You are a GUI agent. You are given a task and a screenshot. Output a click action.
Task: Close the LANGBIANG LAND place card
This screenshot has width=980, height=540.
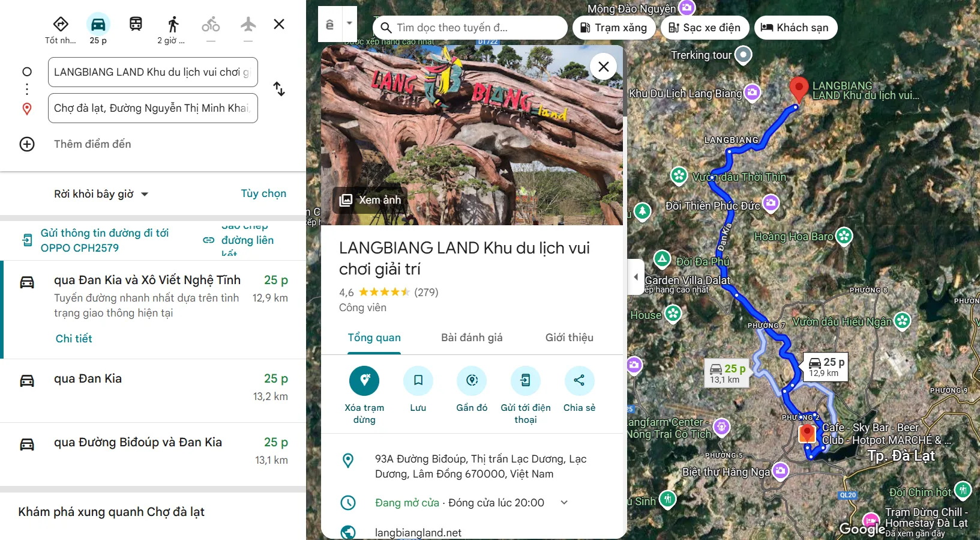click(604, 67)
